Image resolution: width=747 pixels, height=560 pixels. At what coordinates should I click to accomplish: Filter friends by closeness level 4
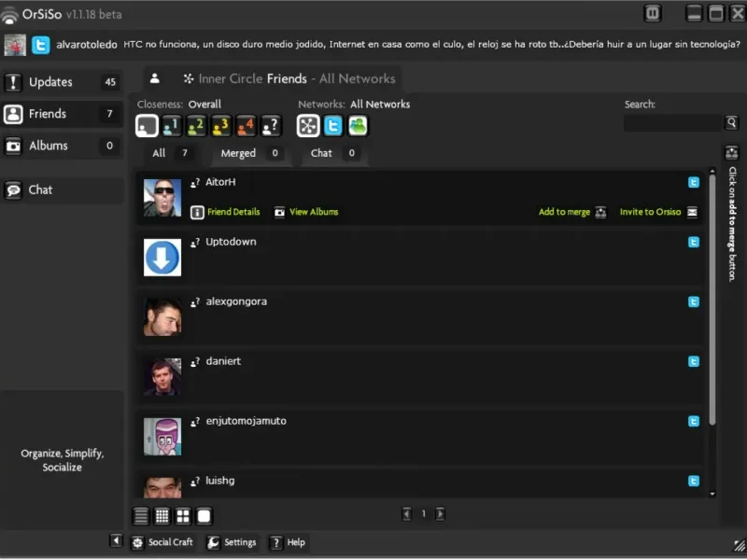(246, 126)
